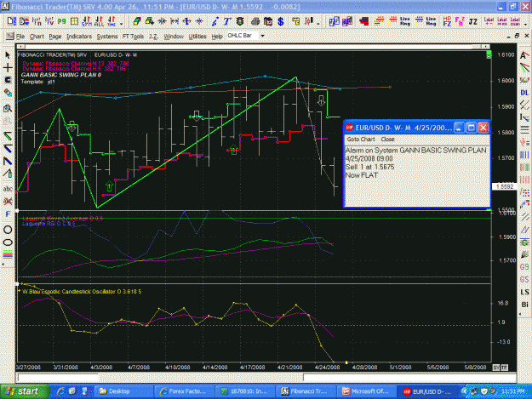Open the Utilities menu
The width and height of the screenshot is (532, 399).
pyautogui.click(x=197, y=37)
